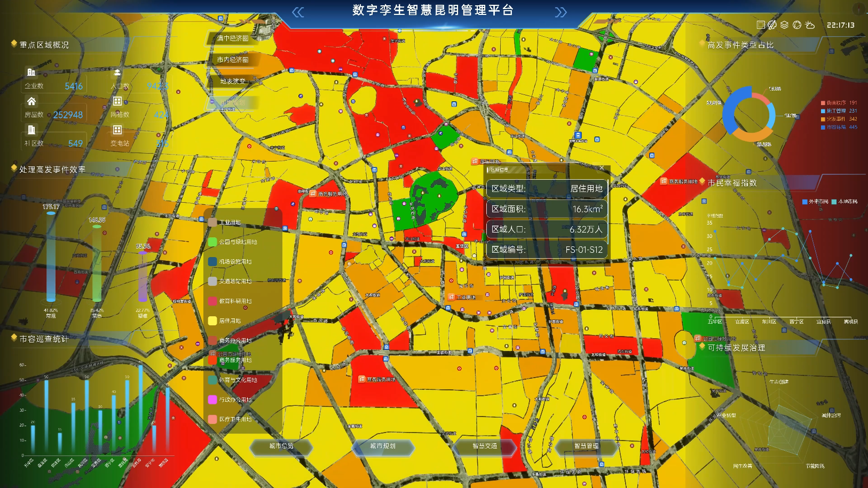This screenshot has width=868, height=488.
Task: Click the enterprise count value 5416
Action: 74,86
